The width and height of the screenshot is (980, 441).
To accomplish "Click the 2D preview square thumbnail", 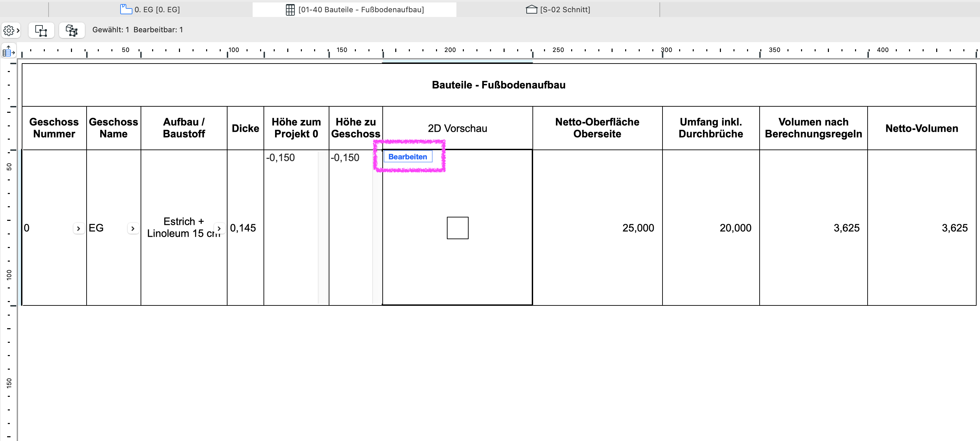I will [x=457, y=228].
